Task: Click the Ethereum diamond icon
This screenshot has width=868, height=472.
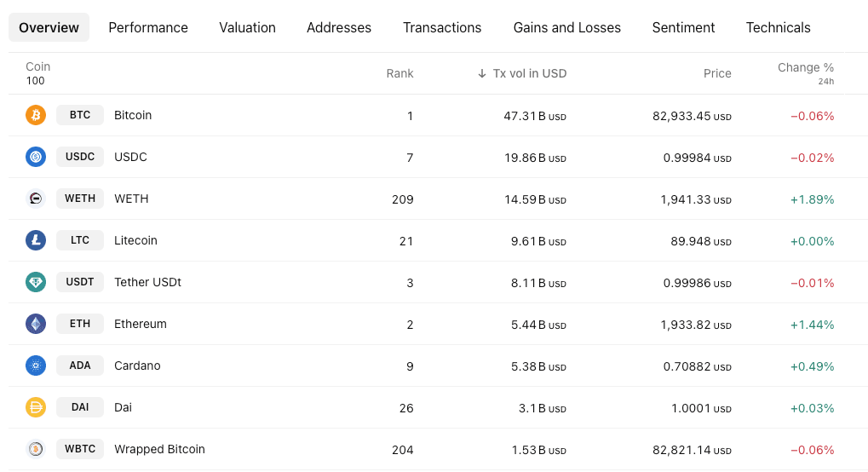Action: tap(36, 324)
